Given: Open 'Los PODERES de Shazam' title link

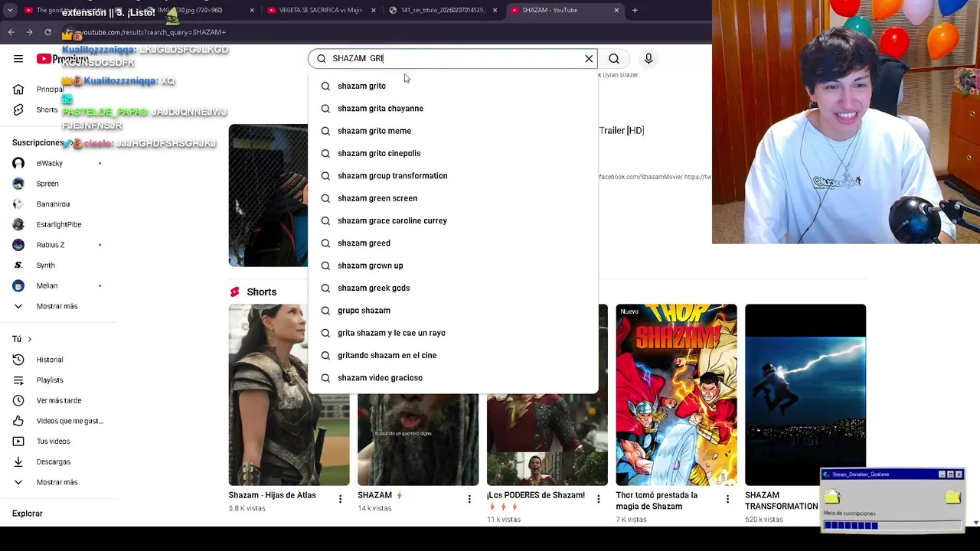Looking at the screenshot, I should pyautogui.click(x=536, y=500).
